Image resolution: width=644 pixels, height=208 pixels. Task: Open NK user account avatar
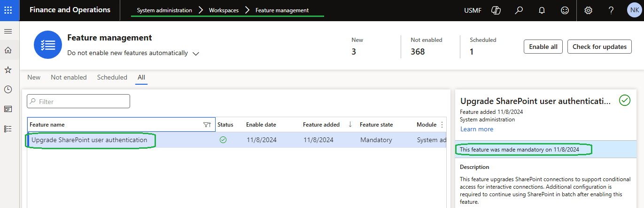click(x=635, y=10)
